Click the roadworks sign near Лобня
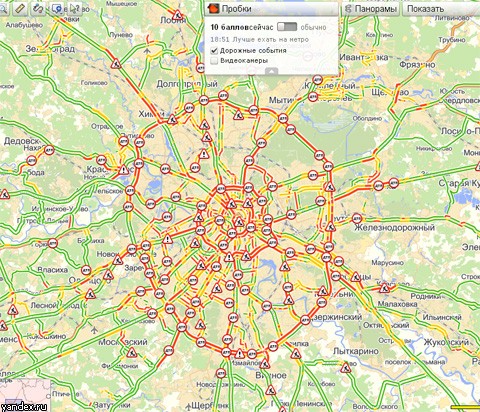 click(x=177, y=15)
